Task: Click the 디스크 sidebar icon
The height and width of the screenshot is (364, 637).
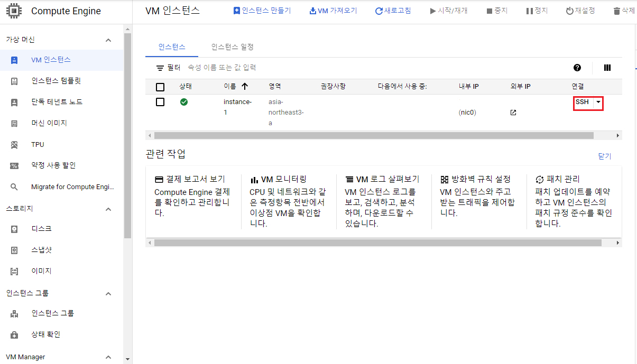Action: pos(14,229)
